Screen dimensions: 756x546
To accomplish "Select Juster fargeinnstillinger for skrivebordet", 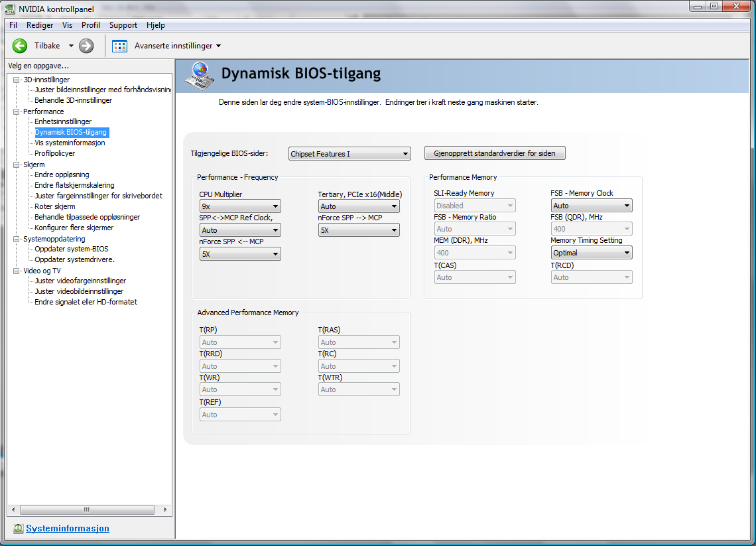I will [x=98, y=196].
